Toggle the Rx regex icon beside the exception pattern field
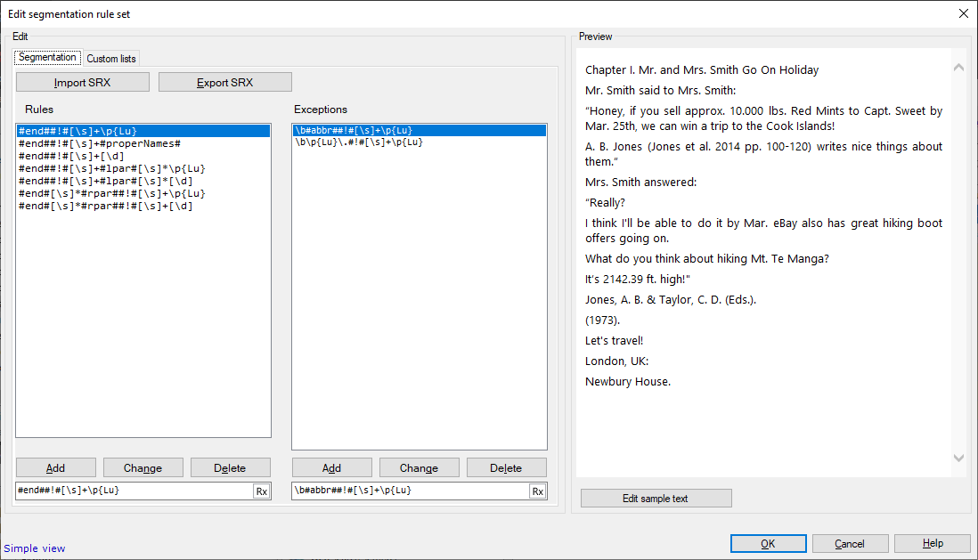978x560 pixels. coord(537,491)
